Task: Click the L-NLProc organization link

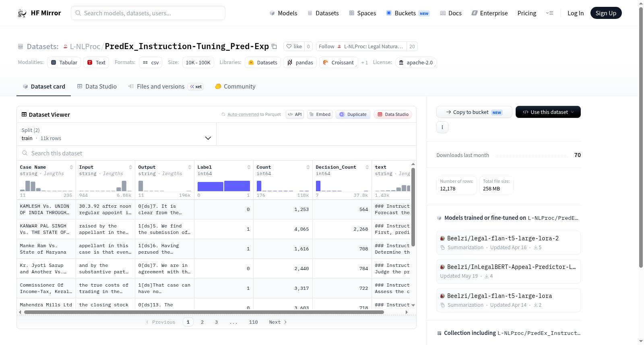Action: coord(85,46)
